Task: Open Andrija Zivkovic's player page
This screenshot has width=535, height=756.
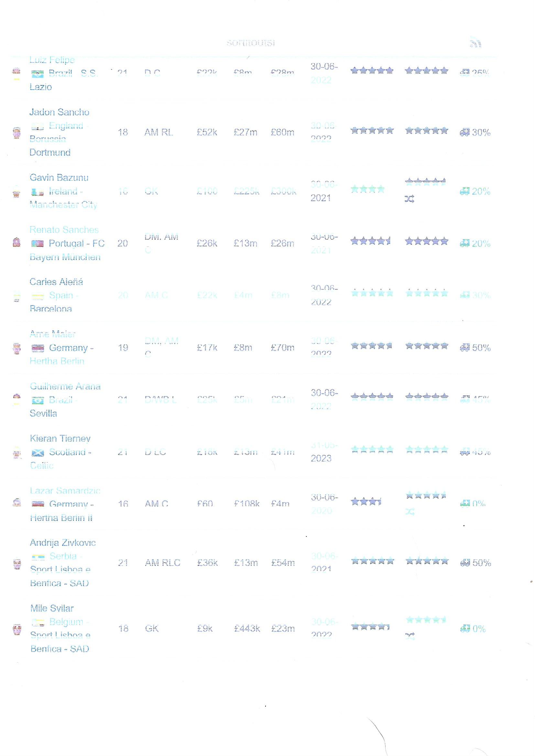Action: point(63,543)
